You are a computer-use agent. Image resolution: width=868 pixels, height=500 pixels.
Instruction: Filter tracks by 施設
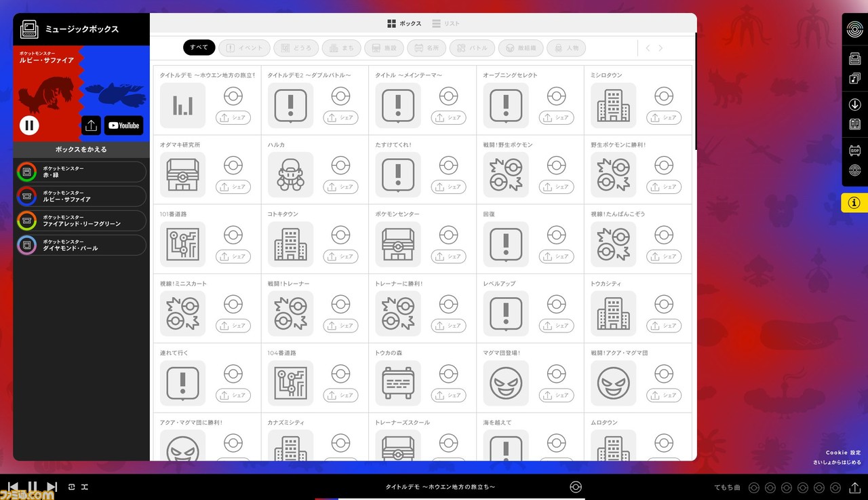pos(384,48)
